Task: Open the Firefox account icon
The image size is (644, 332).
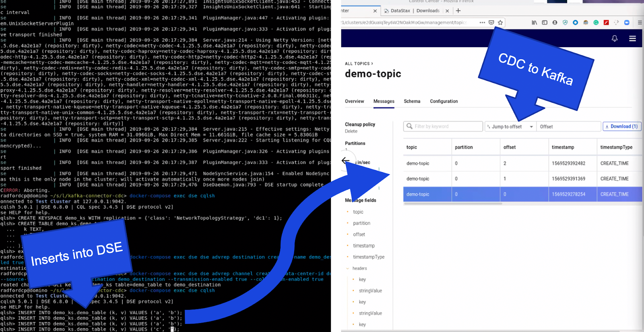Action: (555, 23)
